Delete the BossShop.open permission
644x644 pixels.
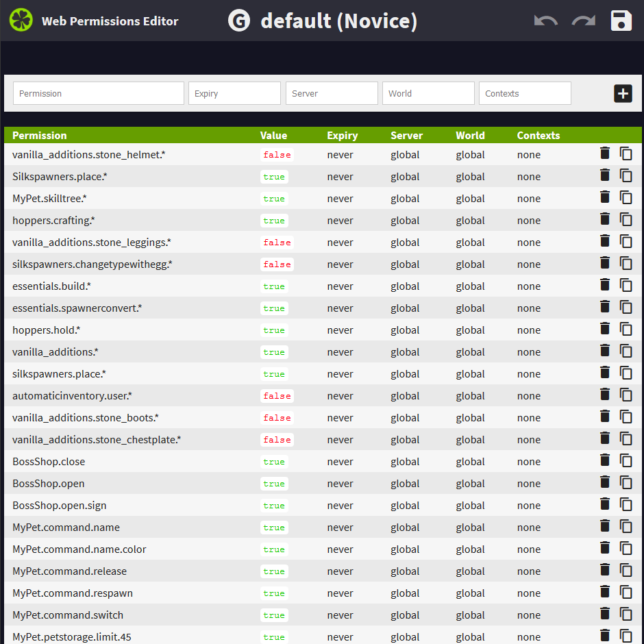604,482
